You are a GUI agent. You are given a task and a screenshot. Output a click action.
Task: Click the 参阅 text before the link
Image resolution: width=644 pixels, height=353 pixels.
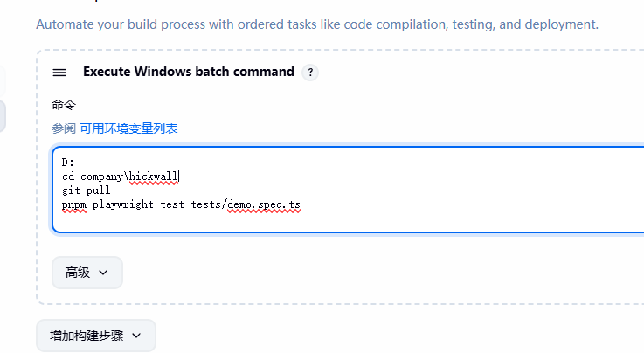63,128
